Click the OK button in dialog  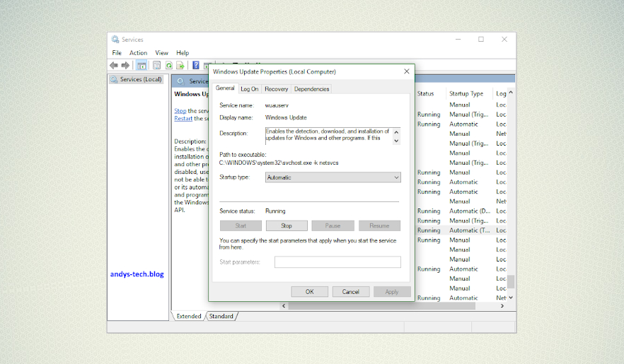pos(309,291)
